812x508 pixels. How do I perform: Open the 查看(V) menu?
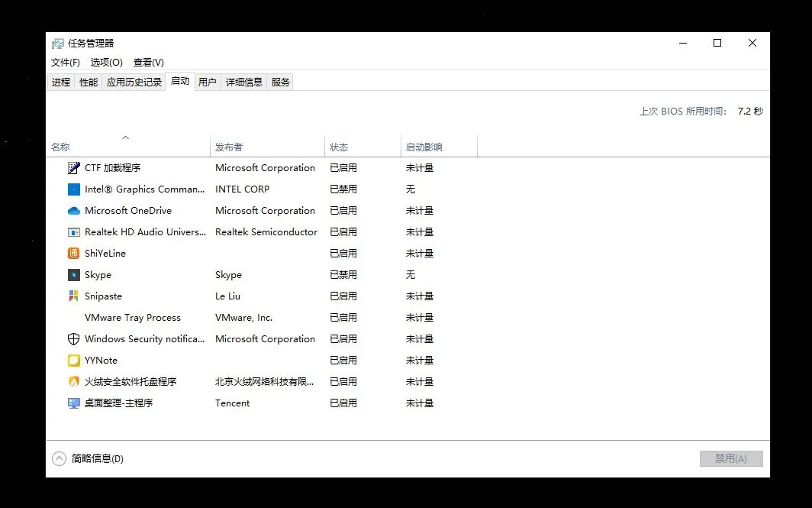click(x=149, y=62)
